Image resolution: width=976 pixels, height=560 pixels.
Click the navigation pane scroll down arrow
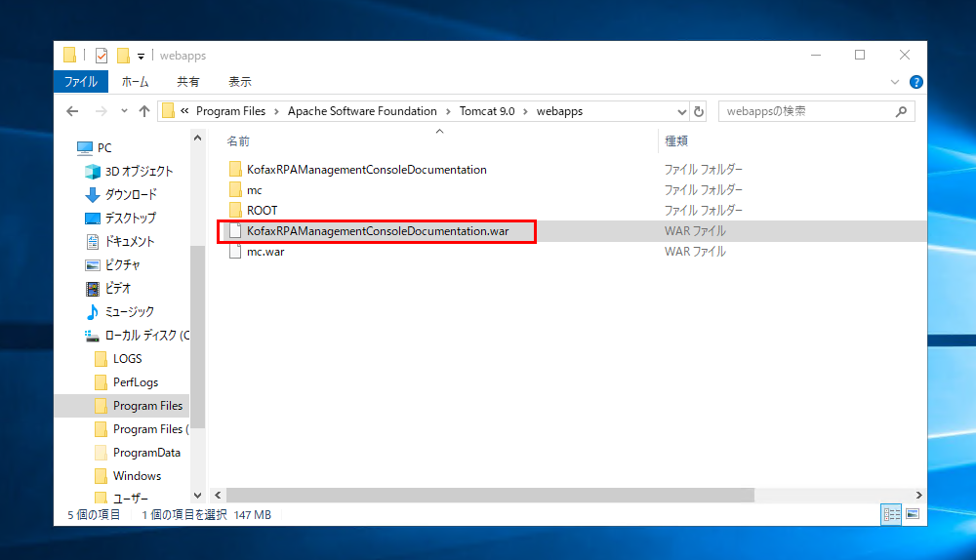(197, 496)
